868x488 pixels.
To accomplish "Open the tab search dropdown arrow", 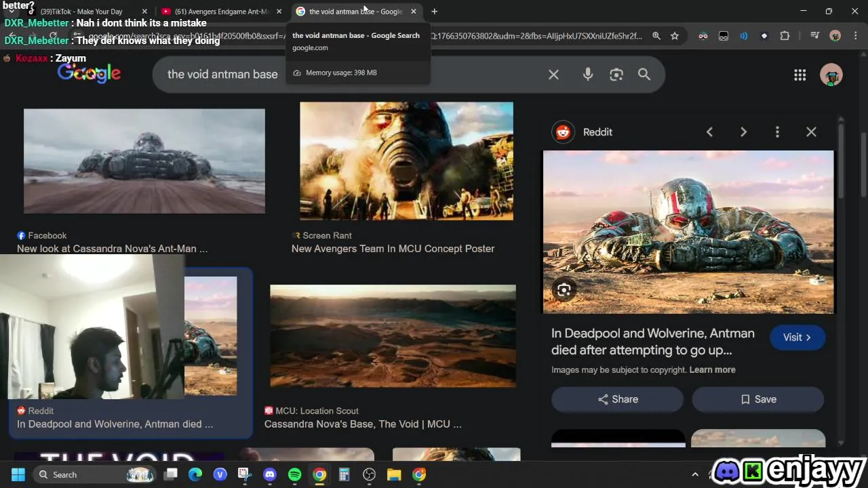I will pyautogui.click(x=12, y=12).
